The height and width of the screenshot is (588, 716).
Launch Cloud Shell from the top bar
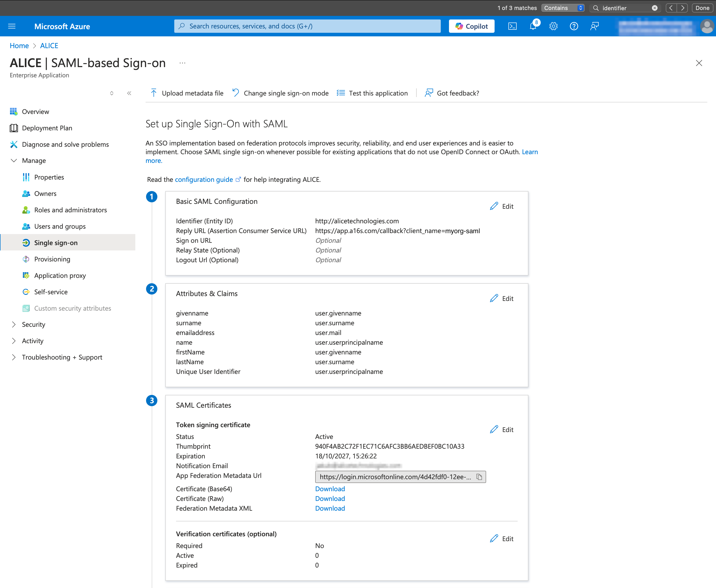point(512,26)
